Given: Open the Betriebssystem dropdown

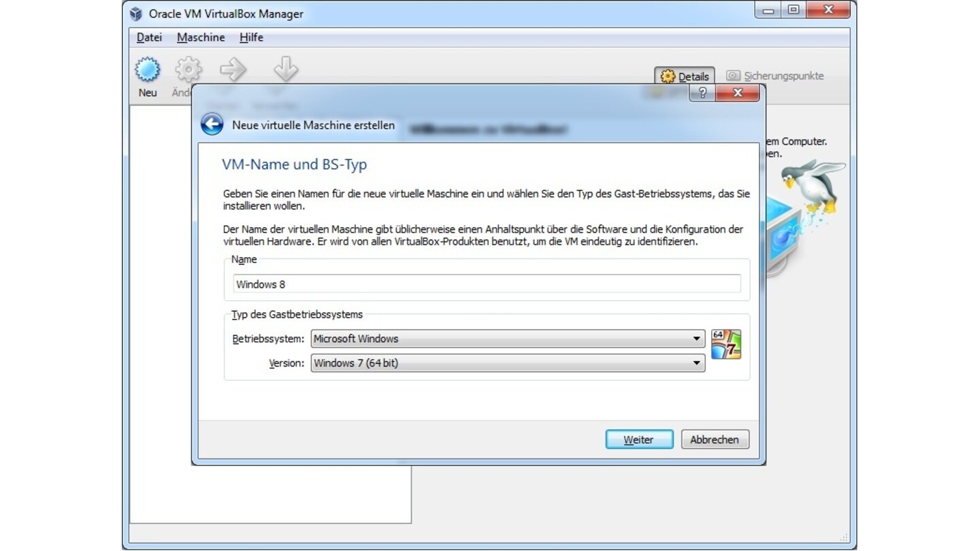Looking at the screenshot, I should [508, 339].
